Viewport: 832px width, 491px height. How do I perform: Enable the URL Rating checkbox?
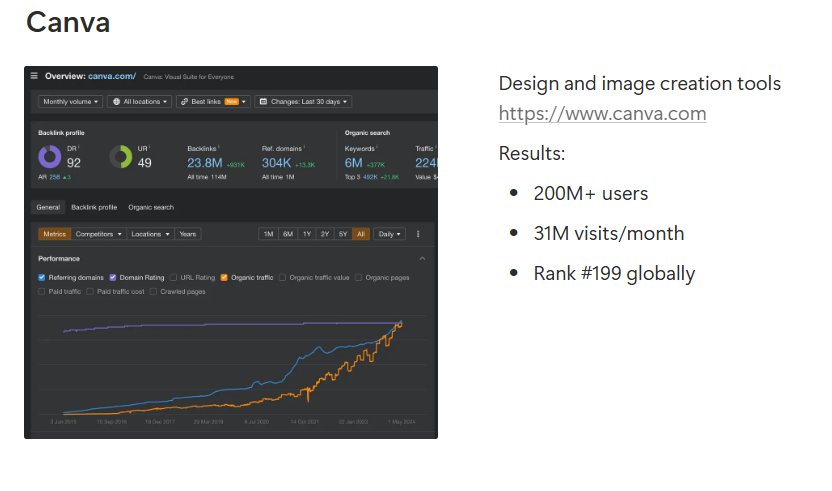tap(174, 277)
